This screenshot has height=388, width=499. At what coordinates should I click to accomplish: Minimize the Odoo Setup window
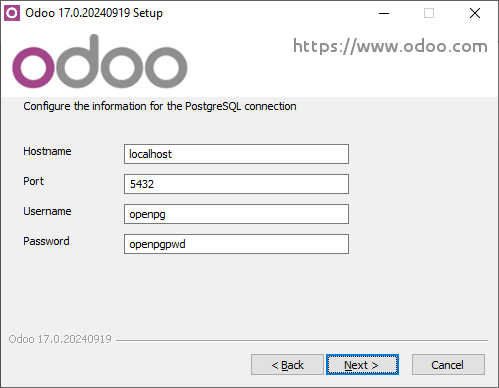(384, 13)
